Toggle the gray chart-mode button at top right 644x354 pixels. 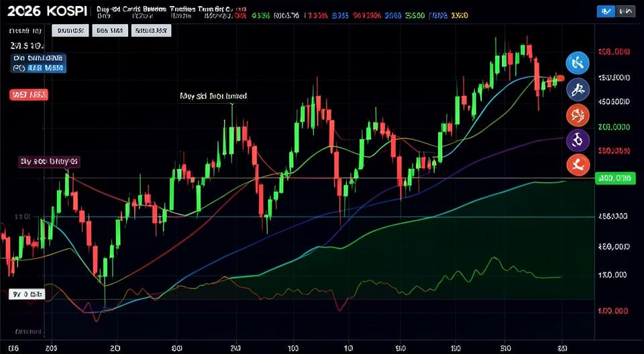tap(627, 11)
